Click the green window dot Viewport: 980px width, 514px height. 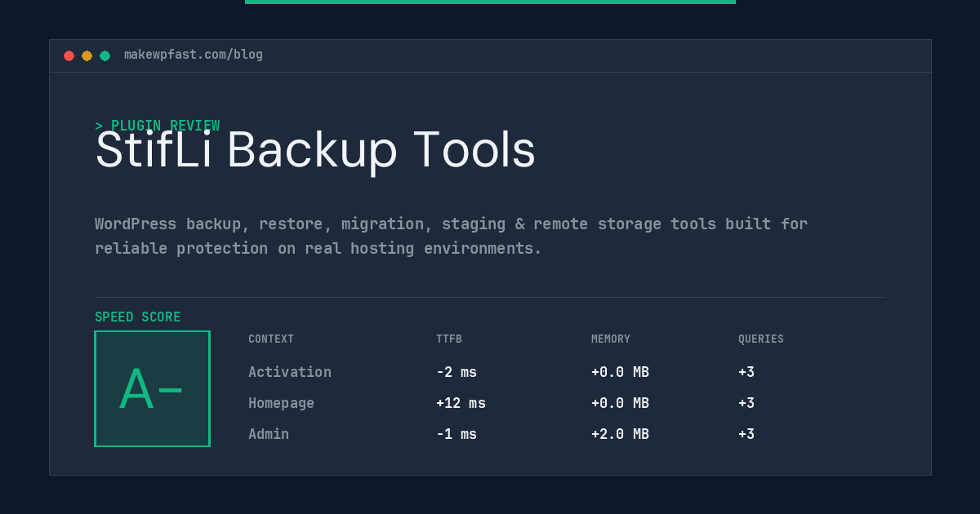point(105,55)
